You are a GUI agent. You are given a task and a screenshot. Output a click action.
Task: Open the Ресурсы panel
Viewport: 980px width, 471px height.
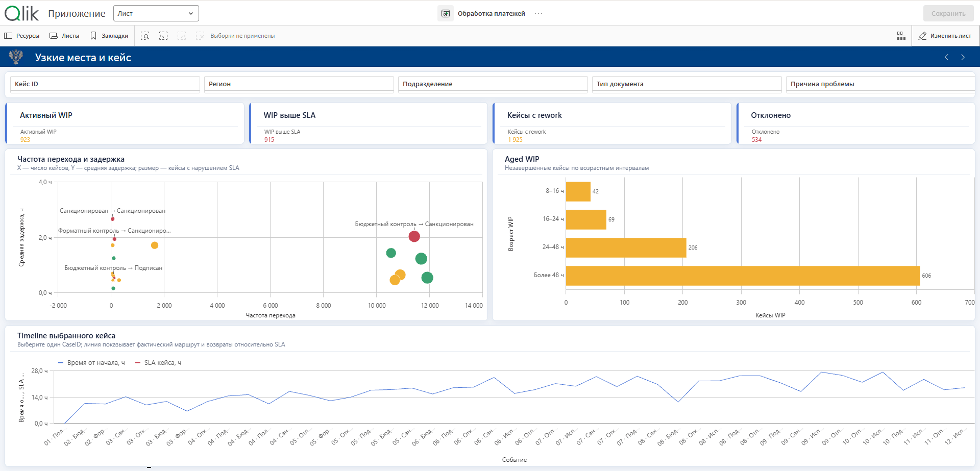[22, 36]
